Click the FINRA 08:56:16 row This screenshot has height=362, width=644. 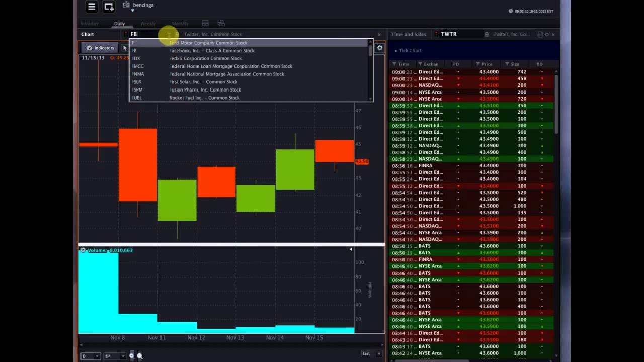click(471, 166)
